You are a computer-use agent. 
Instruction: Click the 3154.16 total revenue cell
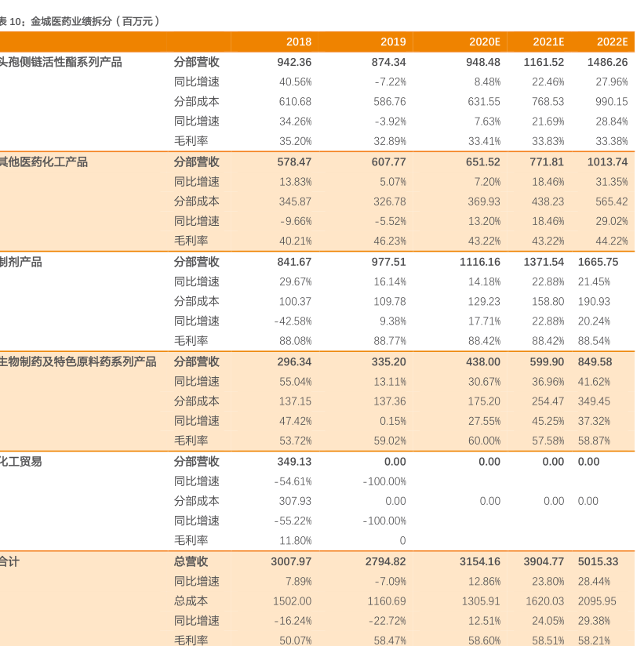[x=480, y=561]
